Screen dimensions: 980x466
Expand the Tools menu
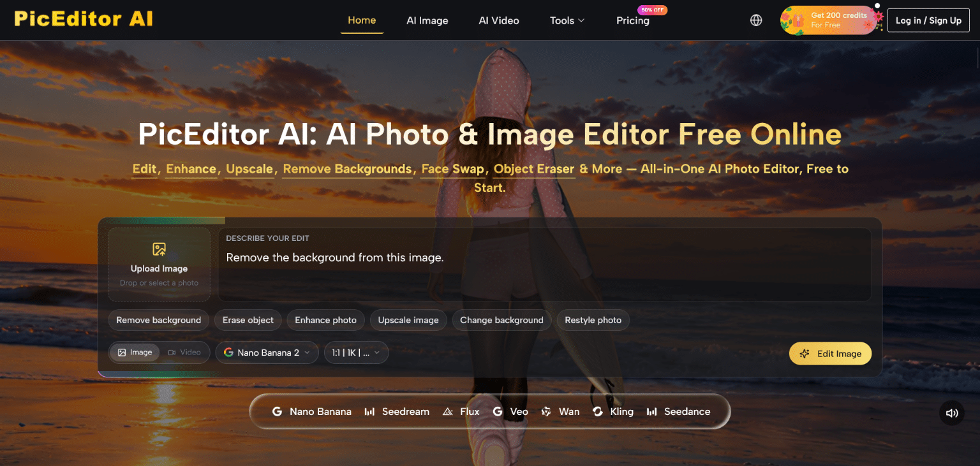point(567,20)
